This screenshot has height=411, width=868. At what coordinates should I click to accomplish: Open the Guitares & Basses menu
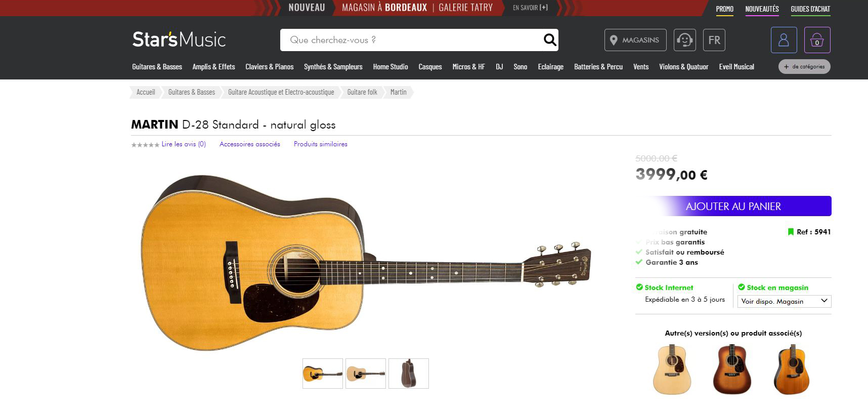pos(157,67)
